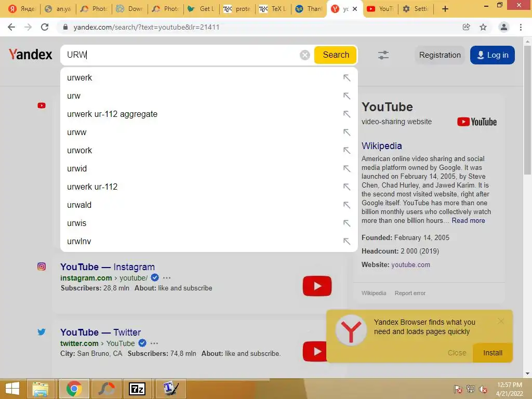Insert suggestion urwlnv using its arrow icon
532x399 pixels.
click(347, 241)
